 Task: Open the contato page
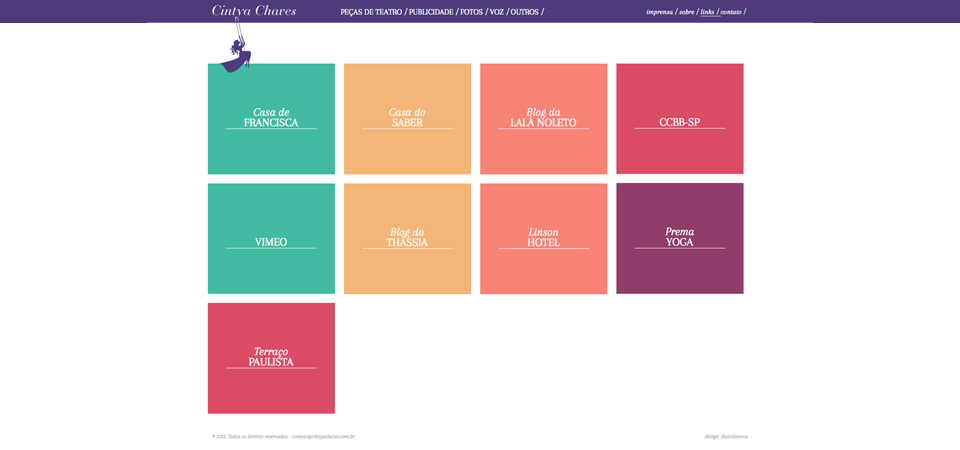pos(731,12)
